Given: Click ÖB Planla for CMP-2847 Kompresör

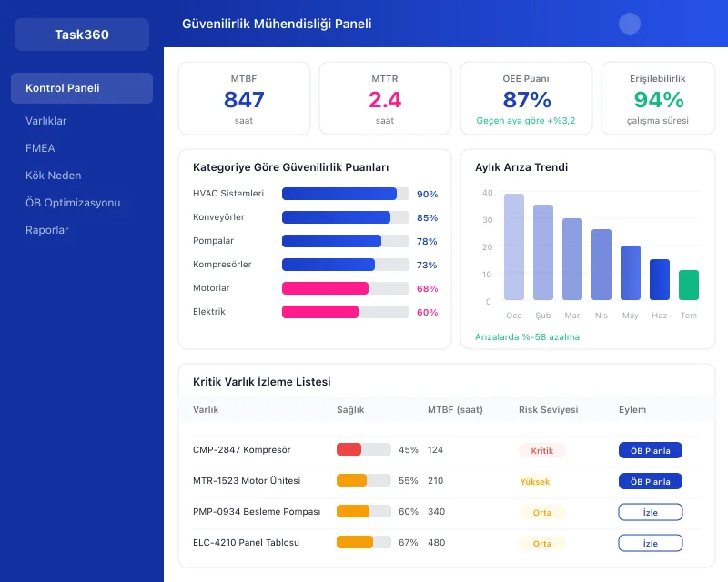Looking at the screenshot, I should tap(650, 450).
